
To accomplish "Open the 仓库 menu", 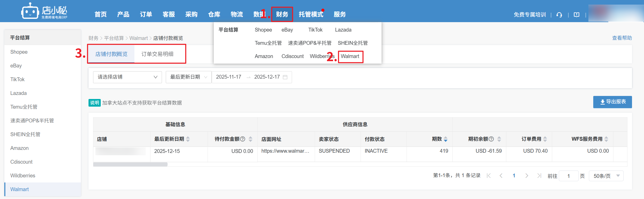I will [214, 15].
